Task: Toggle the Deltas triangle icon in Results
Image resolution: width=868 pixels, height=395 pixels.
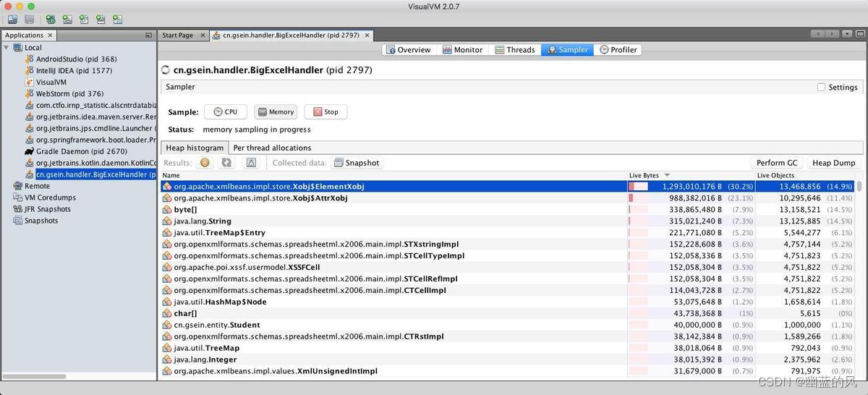Action: click(x=251, y=163)
